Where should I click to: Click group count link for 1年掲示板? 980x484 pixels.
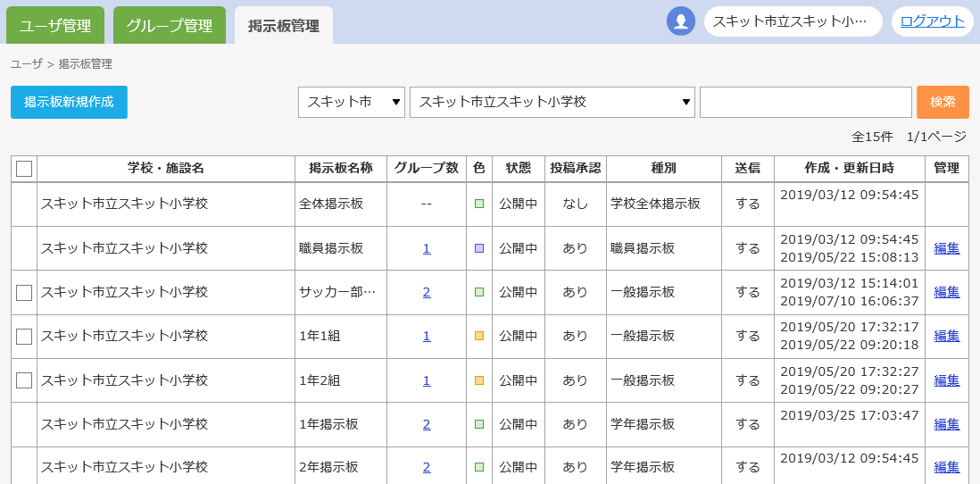427,424
